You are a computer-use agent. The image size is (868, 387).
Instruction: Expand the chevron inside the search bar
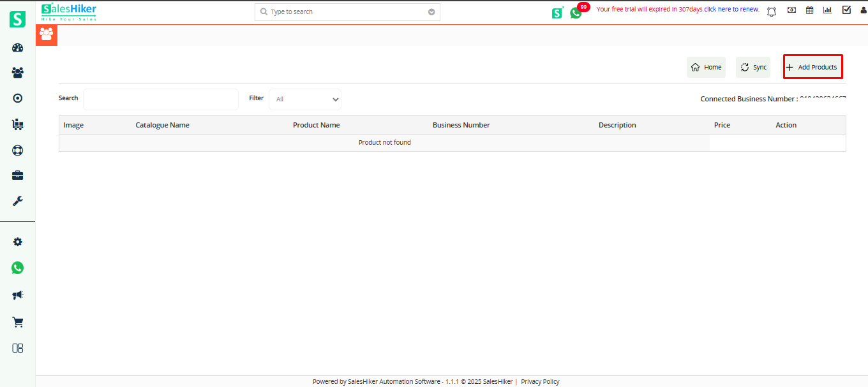(x=431, y=11)
